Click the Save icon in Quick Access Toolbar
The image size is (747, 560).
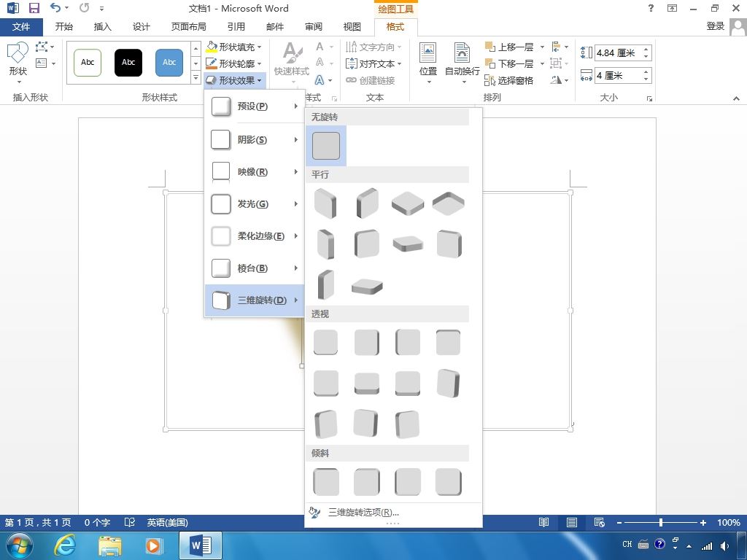(x=34, y=8)
